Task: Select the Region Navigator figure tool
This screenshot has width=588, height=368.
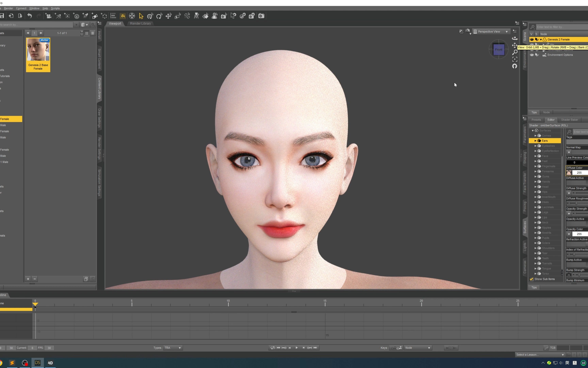Action: point(215,16)
